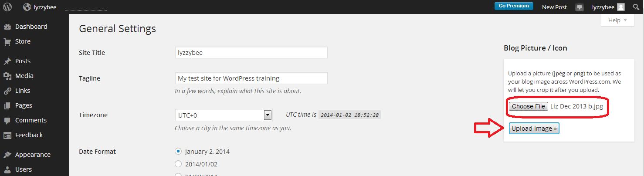Screen dimensions: 644x176
Task: Click the search magnifier icon
Action: (x=635, y=7)
